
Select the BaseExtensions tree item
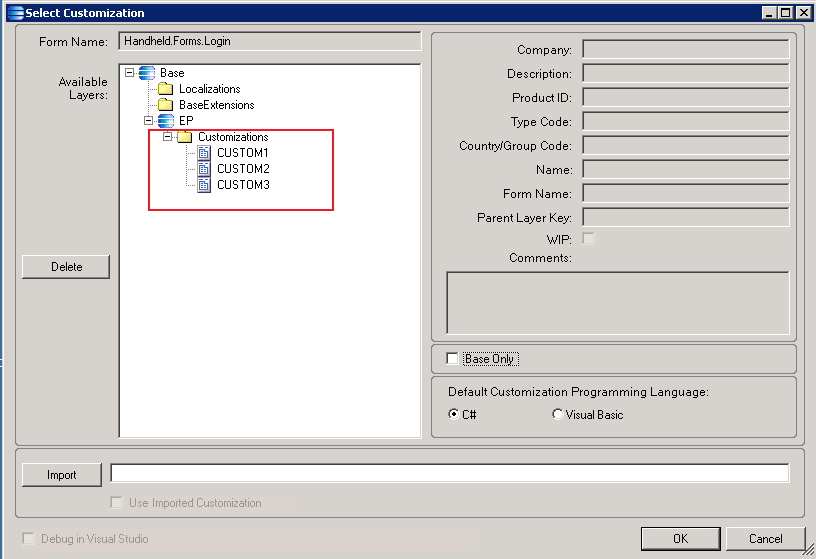coord(216,105)
